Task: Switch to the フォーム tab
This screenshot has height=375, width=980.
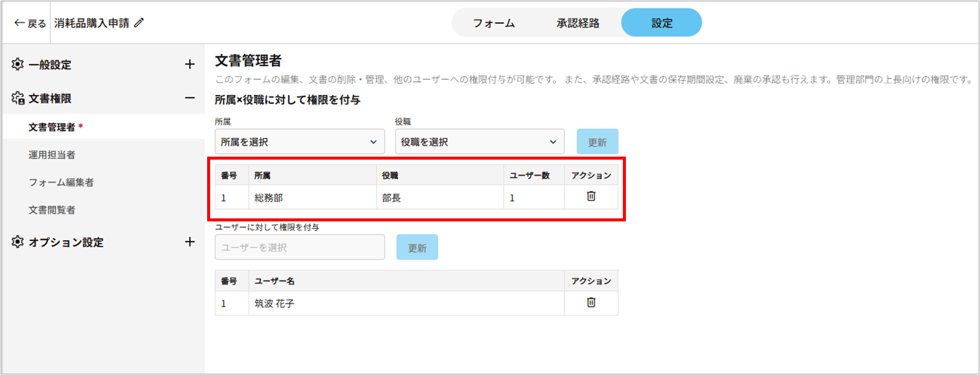Action: pos(494,23)
